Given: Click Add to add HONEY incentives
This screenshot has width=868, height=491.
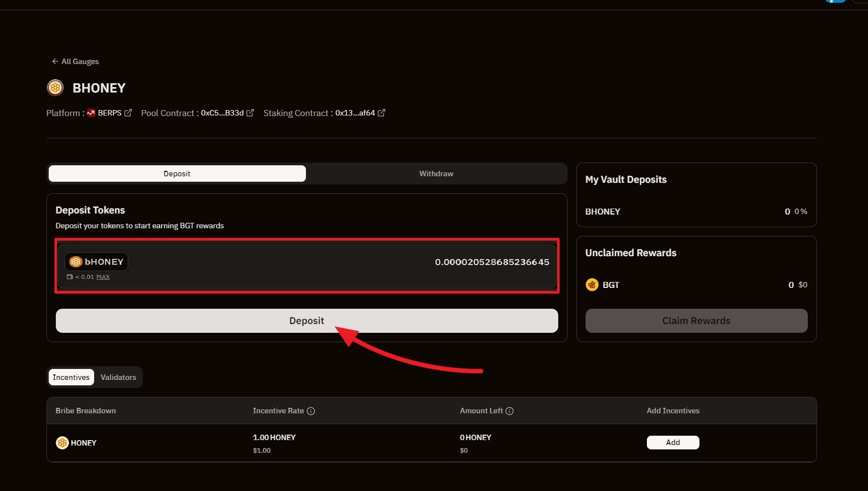Looking at the screenshot, I should 673,442.
